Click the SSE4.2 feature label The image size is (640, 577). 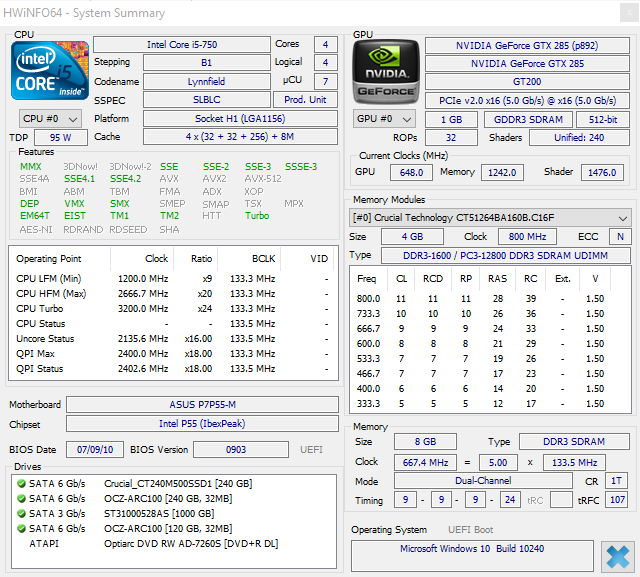[x=126, y=179]
